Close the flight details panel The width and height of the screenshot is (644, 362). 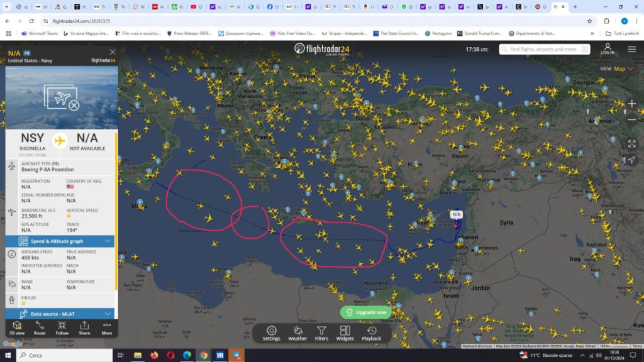[x=113, y=52]
